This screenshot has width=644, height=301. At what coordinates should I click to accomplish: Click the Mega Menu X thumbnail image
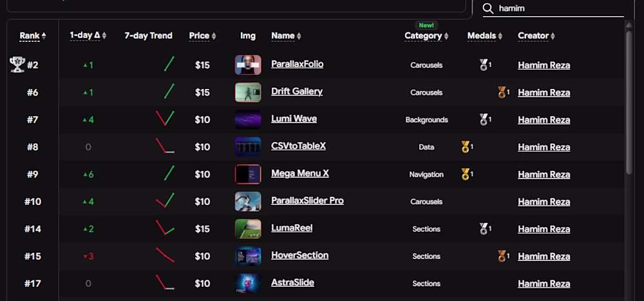pyautogui.click(x=248, y=174)
